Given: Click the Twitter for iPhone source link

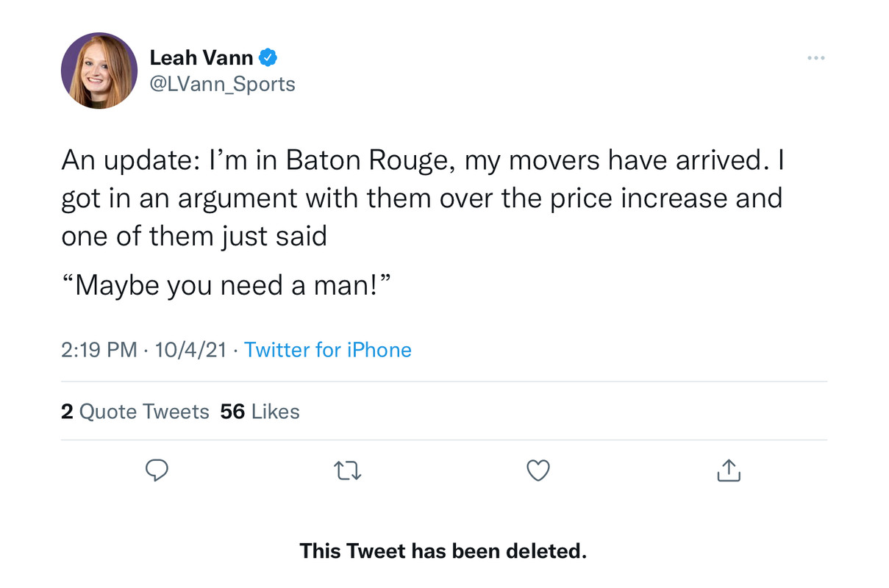Looking at the screenshot, I should 327,350.
